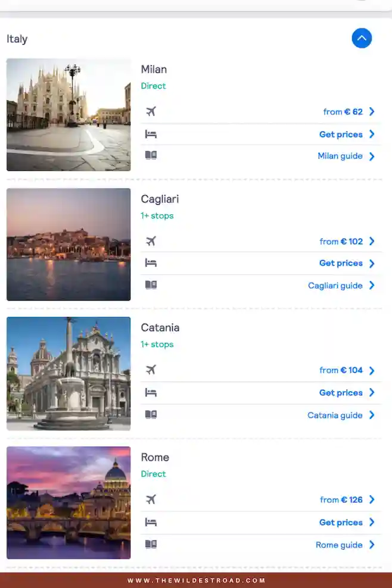392x588 pixels.
Task: Select the airplane icon in the Cagliari row
Action: coord(151,241)
